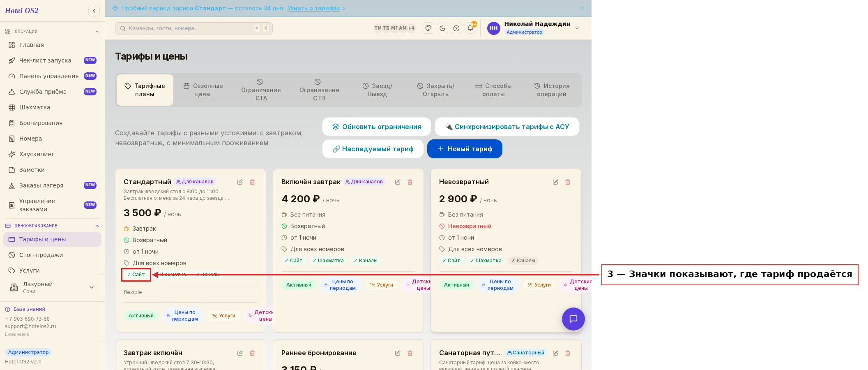Click Обновить ограничения button
Viewport: 868px width, 370px height.
(377, 127)
